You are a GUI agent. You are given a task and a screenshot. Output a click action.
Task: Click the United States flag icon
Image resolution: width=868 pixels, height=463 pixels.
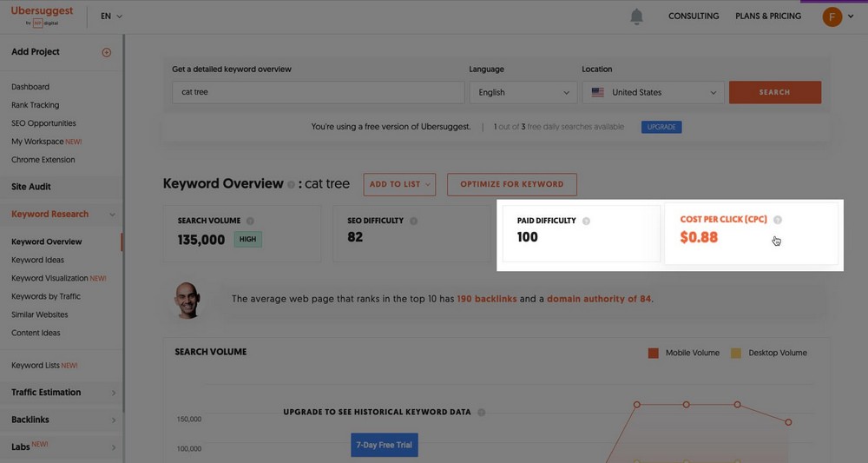coord(598,92)
